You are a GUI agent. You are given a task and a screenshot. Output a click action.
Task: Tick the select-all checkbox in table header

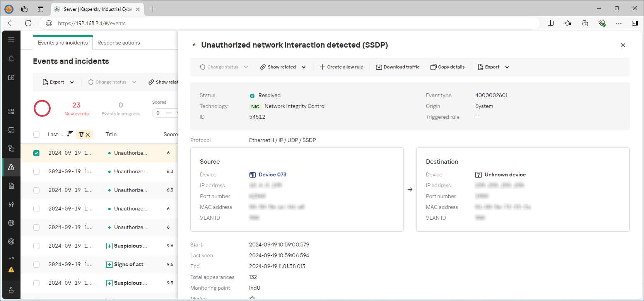(x=36, y=135)
